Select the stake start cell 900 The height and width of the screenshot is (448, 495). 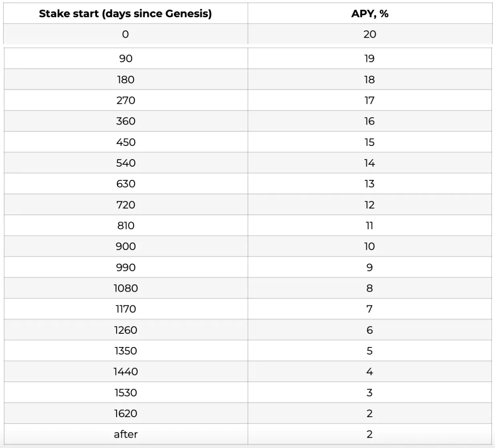click(126, 246)
